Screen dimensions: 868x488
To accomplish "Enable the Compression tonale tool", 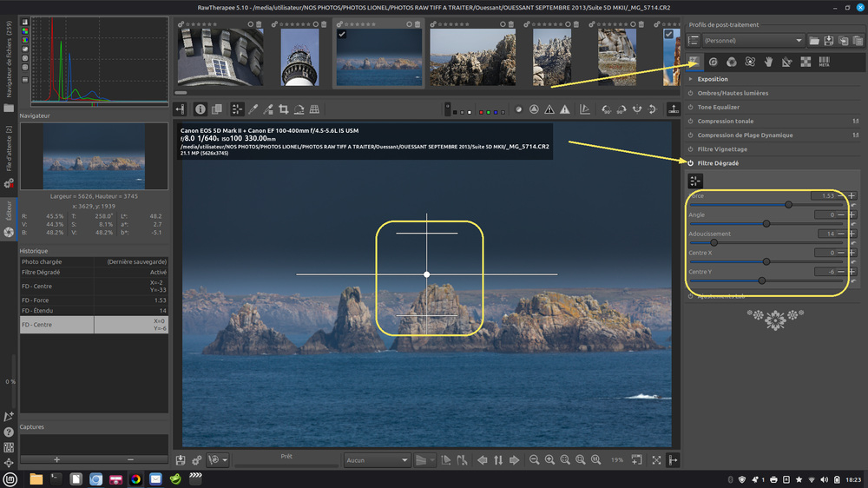I will [690, 121].
